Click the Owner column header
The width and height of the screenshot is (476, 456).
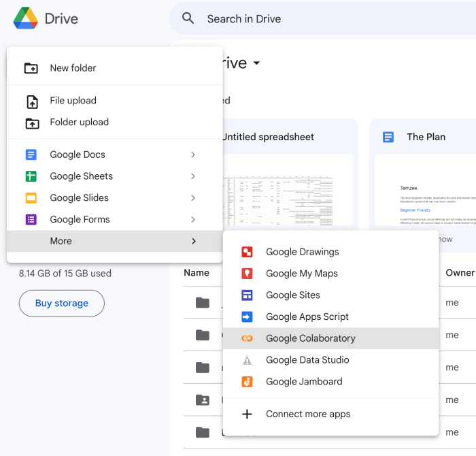click(x=460, y=273)
